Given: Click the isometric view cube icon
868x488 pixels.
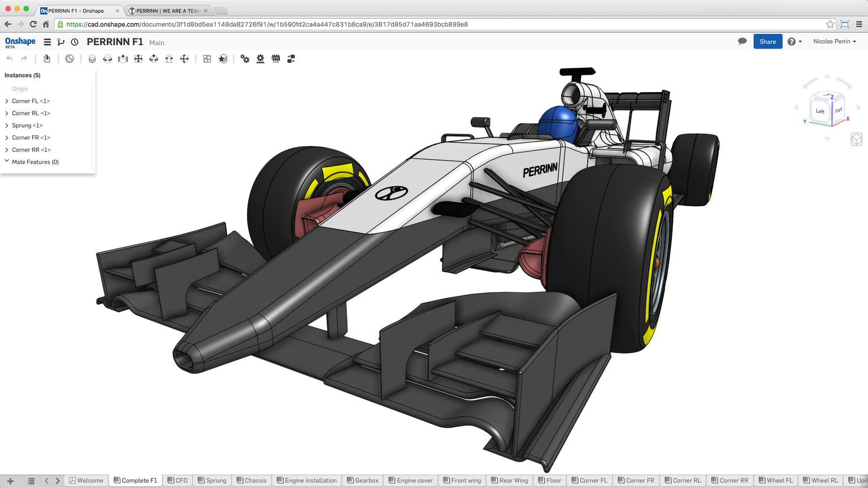Looking at the screenshot, I should [x=856, y=139].
